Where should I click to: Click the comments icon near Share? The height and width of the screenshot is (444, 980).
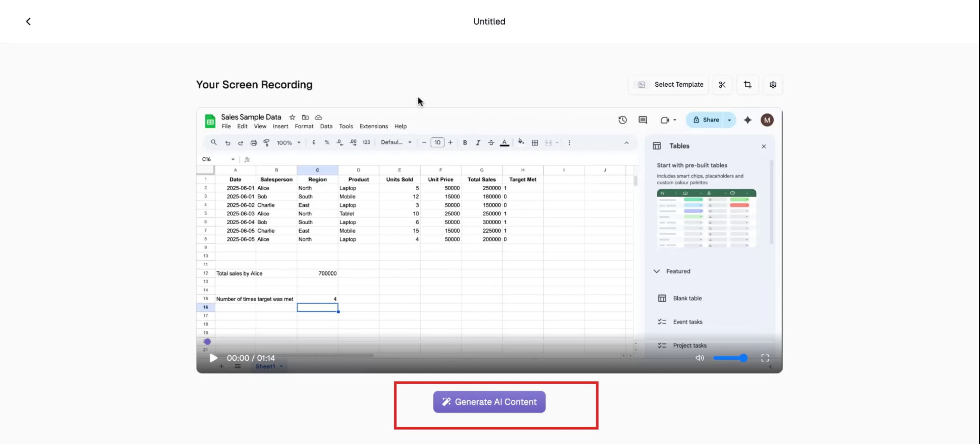pyautogui.click(x=642, y=120)
